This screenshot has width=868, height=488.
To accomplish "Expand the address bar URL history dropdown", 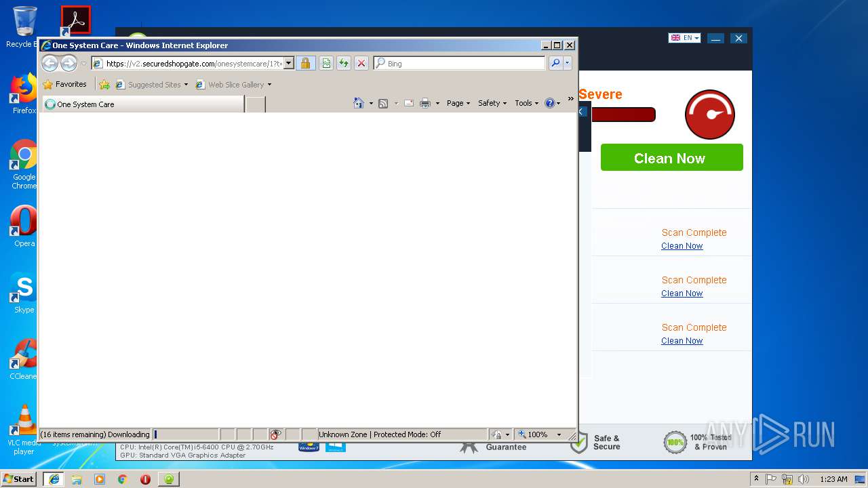I will point(288,63).
